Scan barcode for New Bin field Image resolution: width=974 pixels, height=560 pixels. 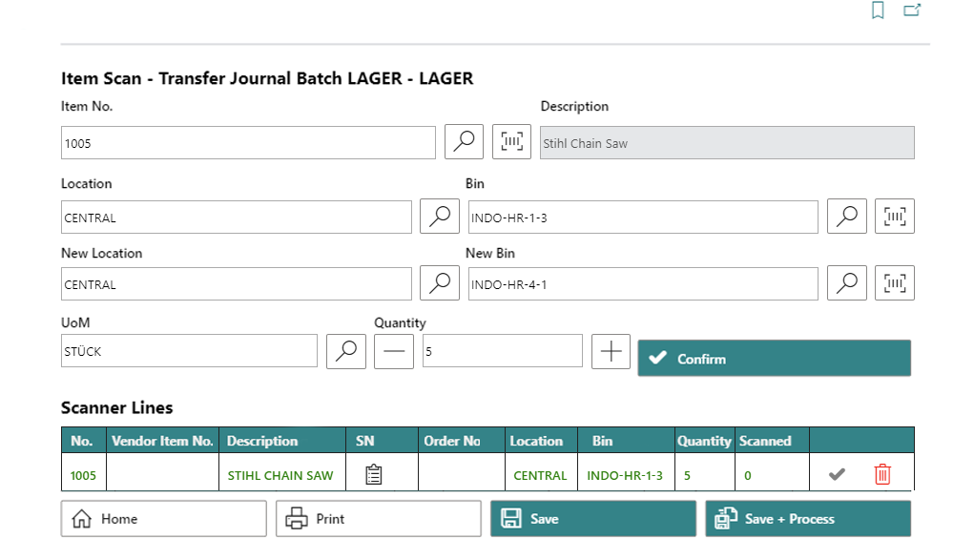(x=895, y=283)
